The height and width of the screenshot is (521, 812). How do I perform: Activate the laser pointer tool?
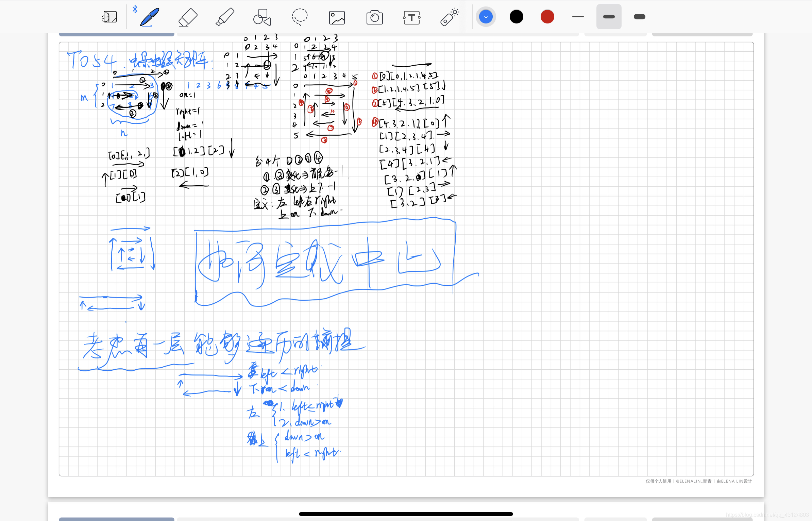pos(450,17)
